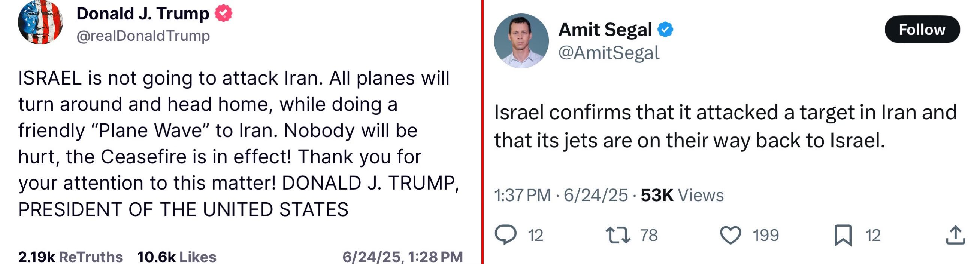
Task: Follow Amit Segal
Action: pos(922,29)
